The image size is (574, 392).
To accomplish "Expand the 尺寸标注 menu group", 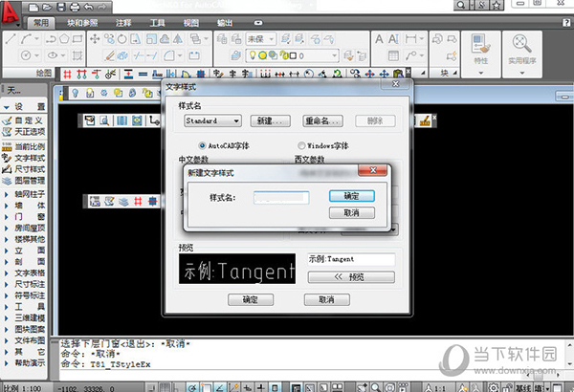I will (x=24, y=284).
